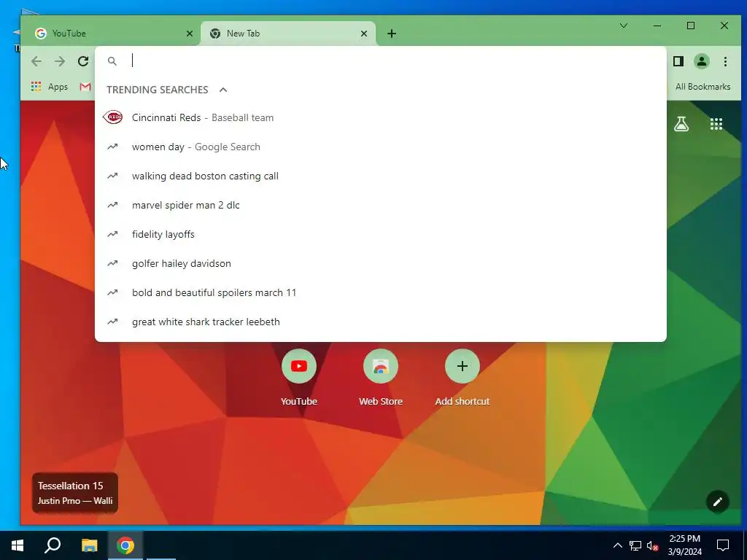Open the Windows Start menu
747x560 pixels.
click(x=18, y=545)
